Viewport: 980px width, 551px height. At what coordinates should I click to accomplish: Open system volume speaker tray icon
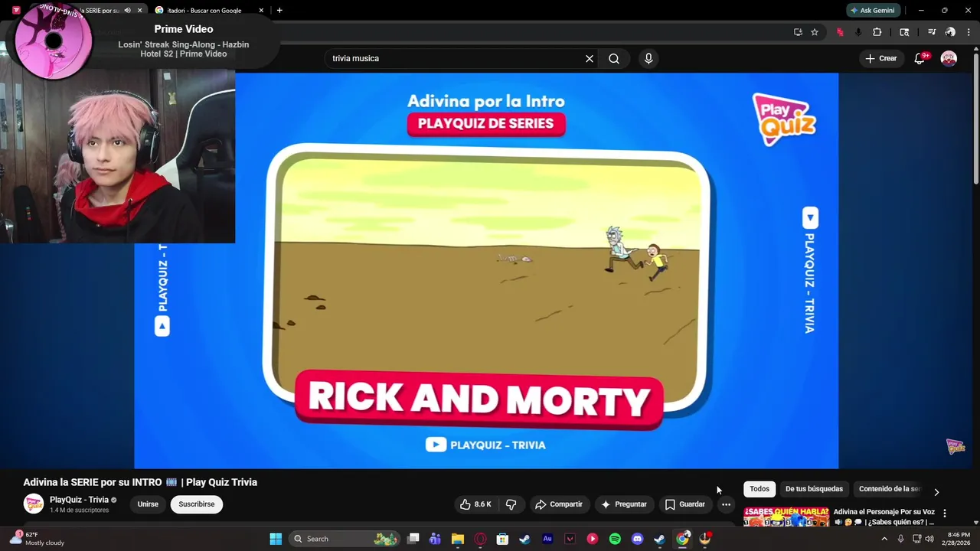(929, 539)
